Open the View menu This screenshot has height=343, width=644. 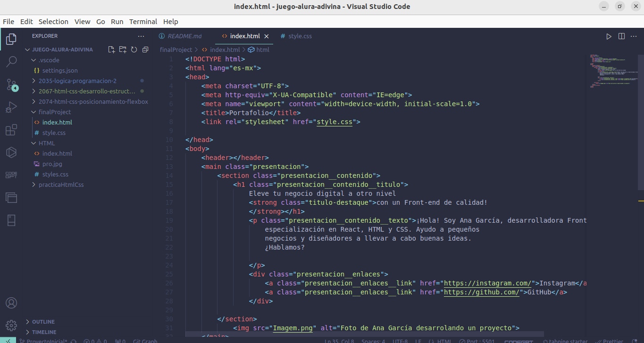tap(82, 22)
